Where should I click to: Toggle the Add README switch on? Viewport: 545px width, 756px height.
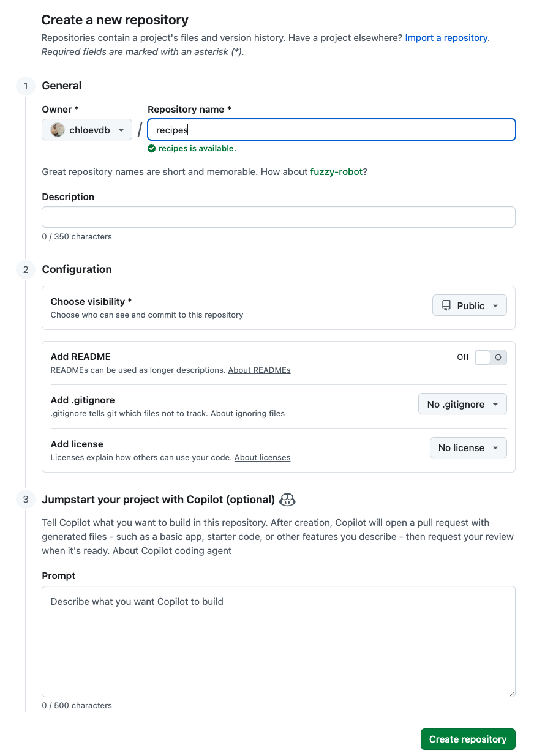491,357
